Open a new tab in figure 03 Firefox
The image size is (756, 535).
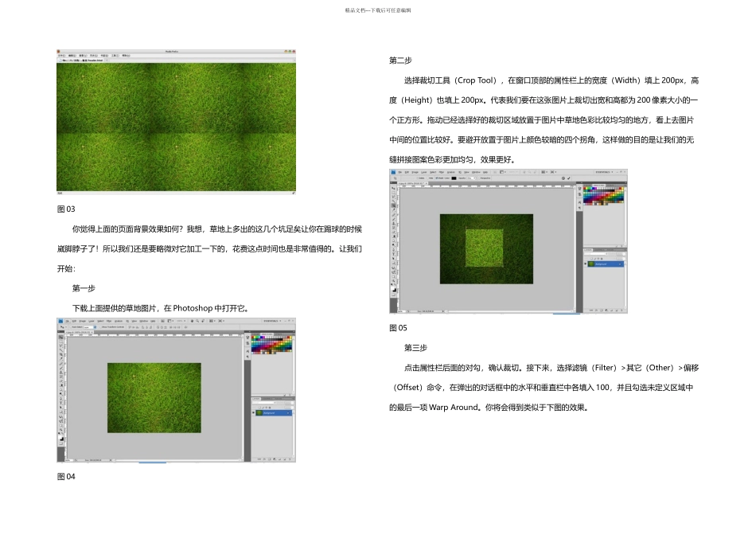point(107,61)
